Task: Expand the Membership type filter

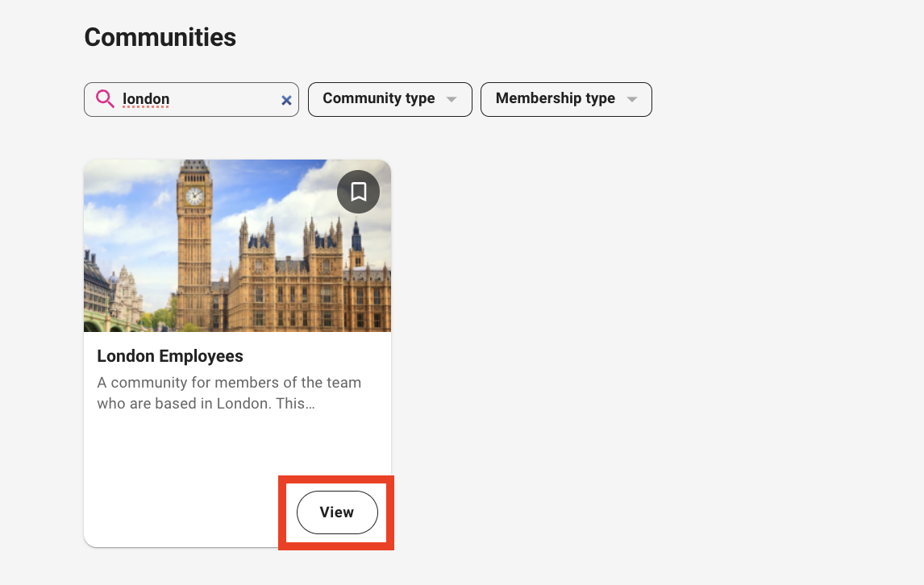Action: tap(565, 99)
